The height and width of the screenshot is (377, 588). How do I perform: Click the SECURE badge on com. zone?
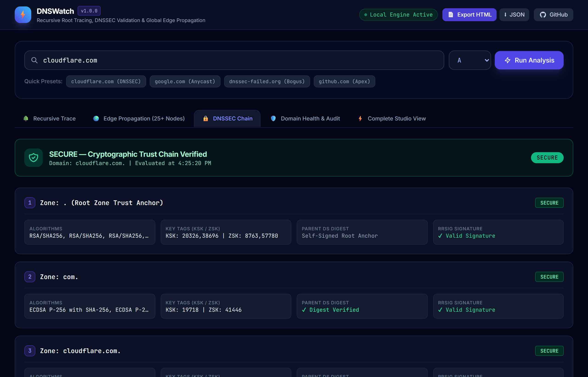[x=549, y=277]
